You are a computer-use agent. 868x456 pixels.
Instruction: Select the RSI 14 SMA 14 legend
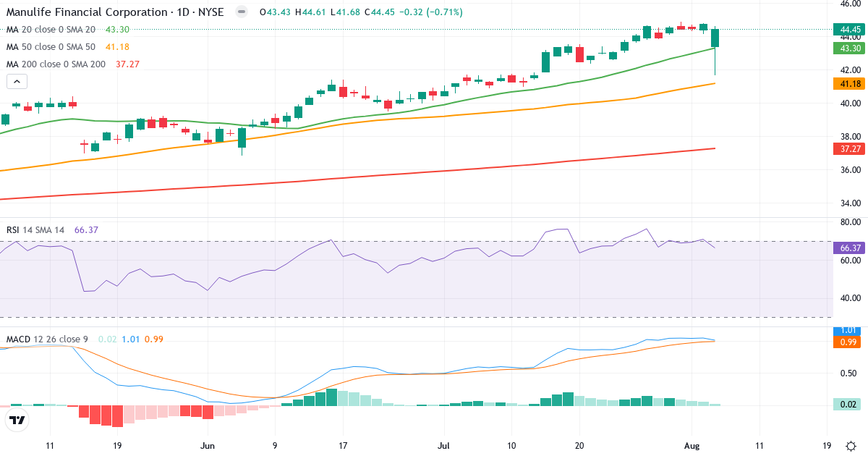pyautogui.click(x=52, y=230)
